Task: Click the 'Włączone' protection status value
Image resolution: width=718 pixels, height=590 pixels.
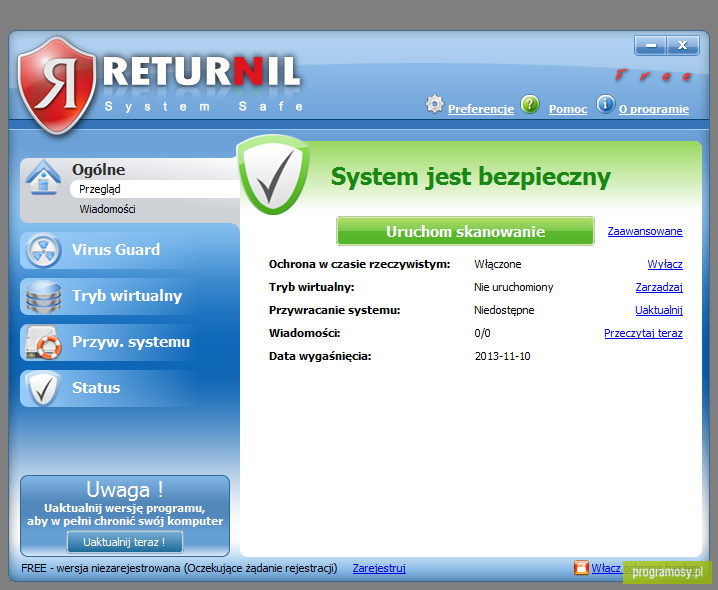Action: point(497,264)
